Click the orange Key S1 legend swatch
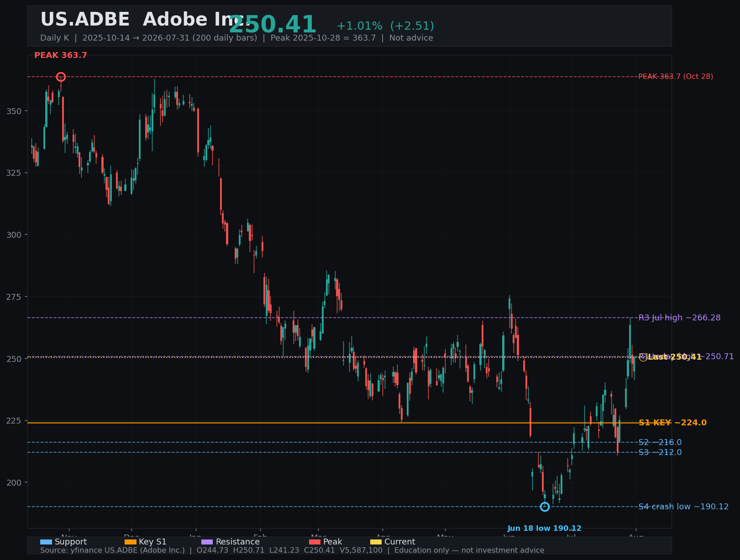 coord(131,542)
